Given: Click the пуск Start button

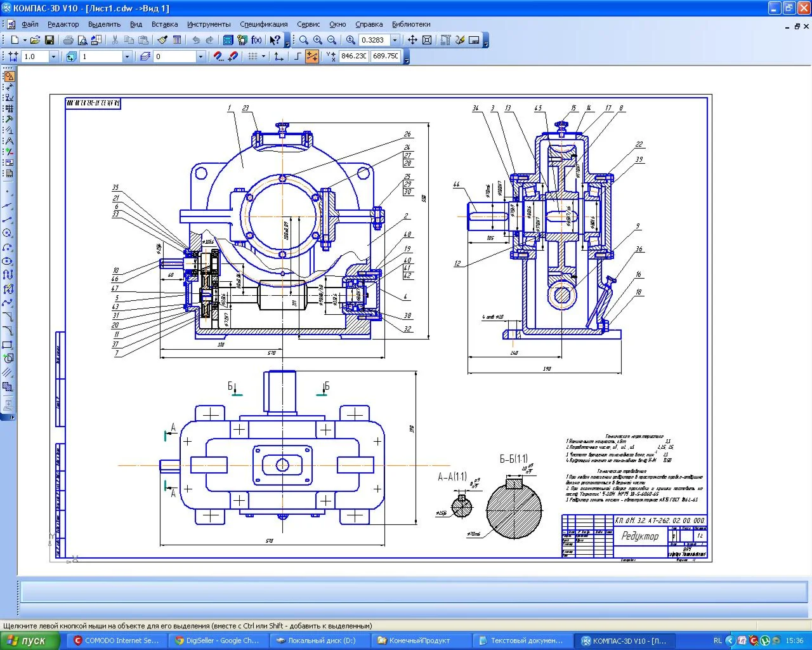Looking at the screenshot, I should click(30, 640).
